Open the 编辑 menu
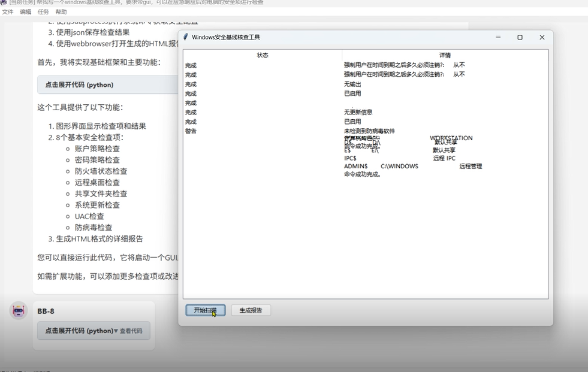The height and width of the screenshot is (372, 588). point(26,12)
